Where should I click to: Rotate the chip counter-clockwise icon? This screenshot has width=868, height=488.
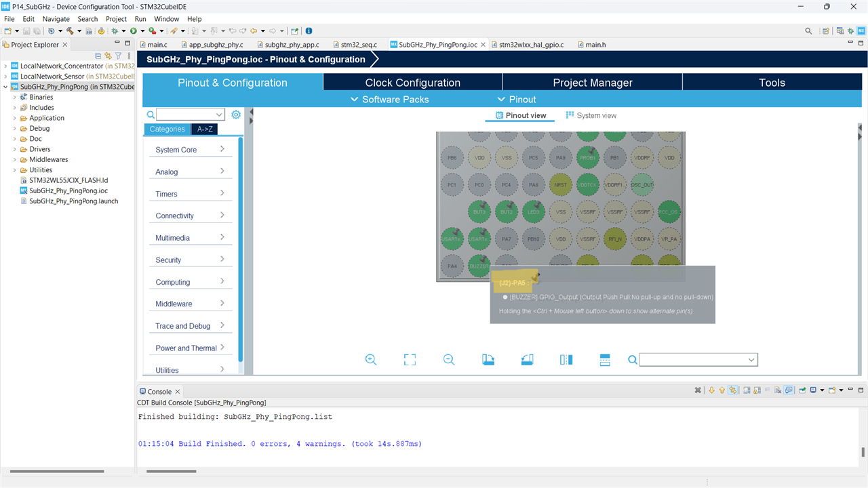point(528,360)
